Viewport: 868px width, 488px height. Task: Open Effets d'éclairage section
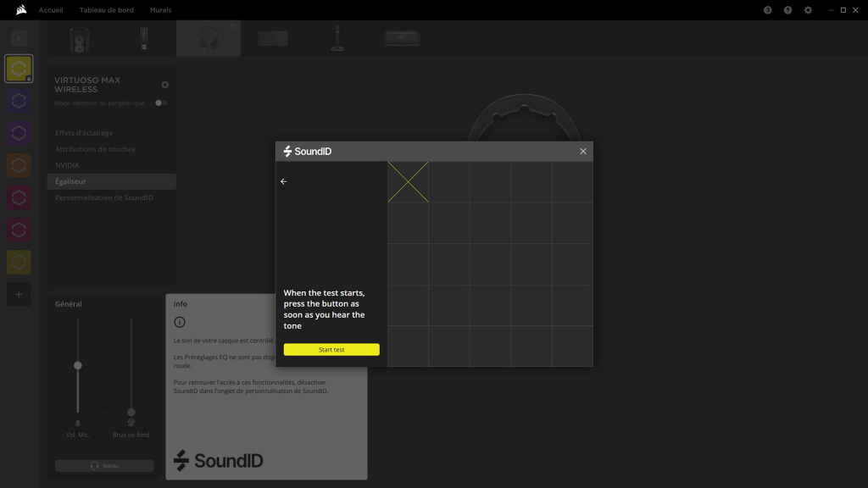point(84,133)
